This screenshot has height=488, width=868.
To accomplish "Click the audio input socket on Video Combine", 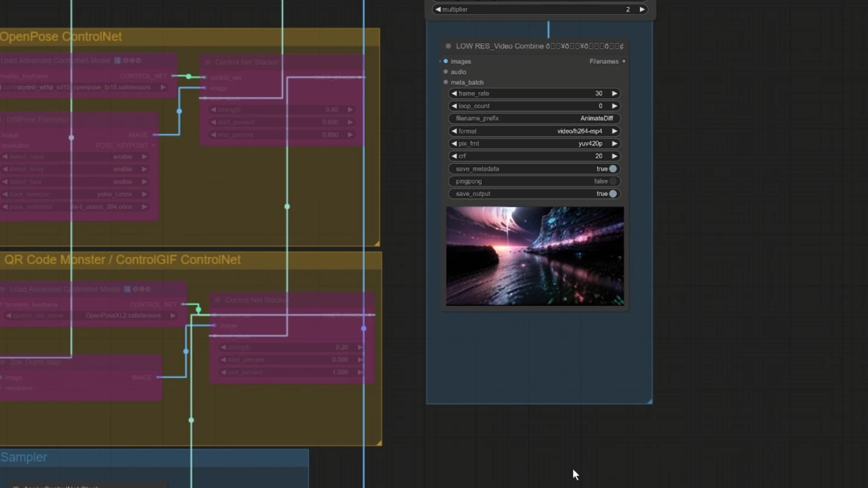I will tap(445, 72).
